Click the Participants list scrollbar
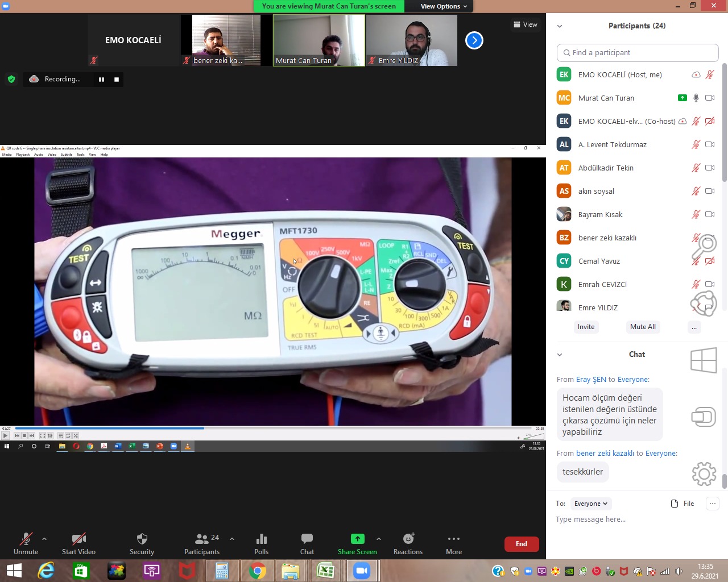The width and height of the screenshot is (728, 582). pos(724,122)
